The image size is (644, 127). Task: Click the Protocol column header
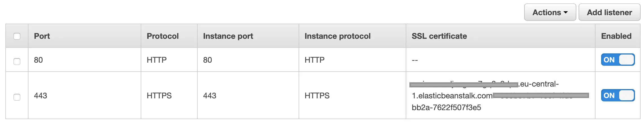pyautogui.click(x=163, y=36)
